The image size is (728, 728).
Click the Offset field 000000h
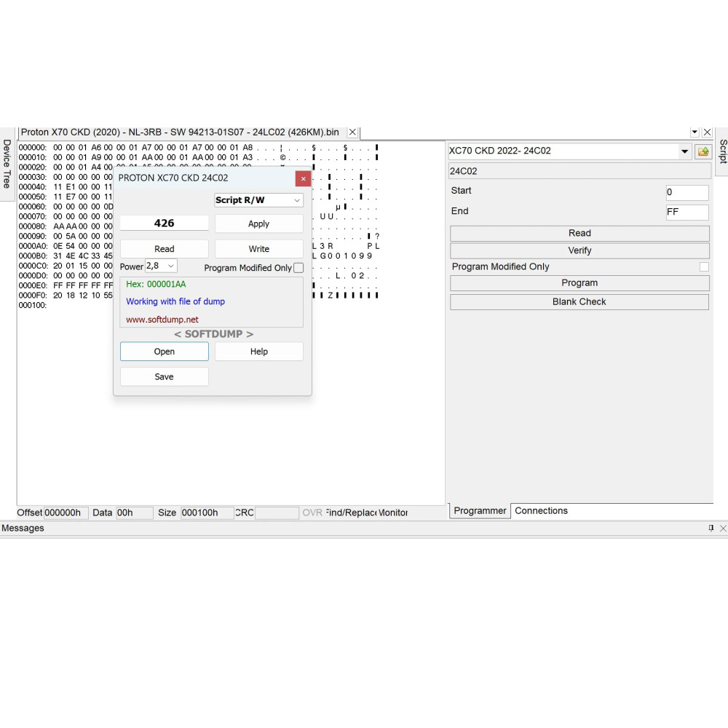pos(66,513)
